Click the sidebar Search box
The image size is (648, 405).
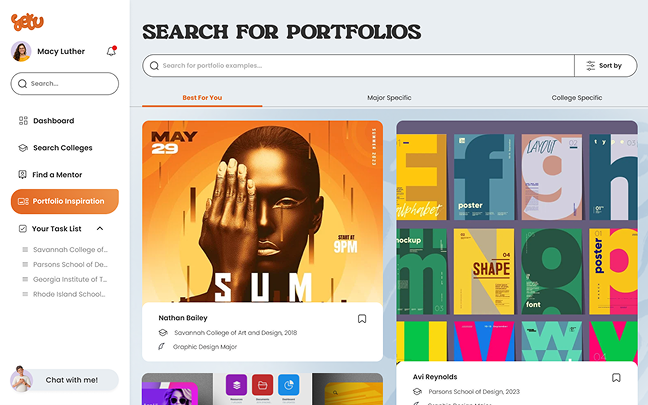click(x=65, y=83)
